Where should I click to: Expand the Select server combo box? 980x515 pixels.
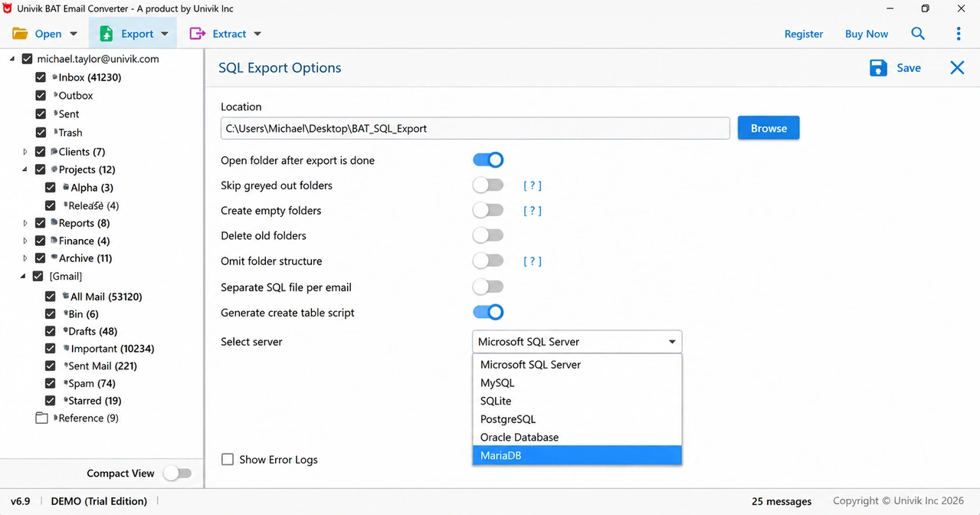(x=577, y=342)
